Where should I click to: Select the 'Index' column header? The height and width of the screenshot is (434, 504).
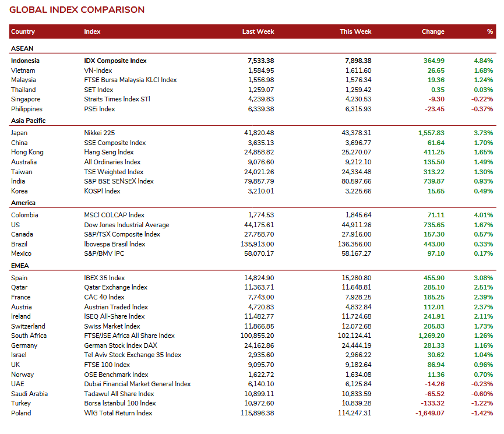tap(92, 31)
